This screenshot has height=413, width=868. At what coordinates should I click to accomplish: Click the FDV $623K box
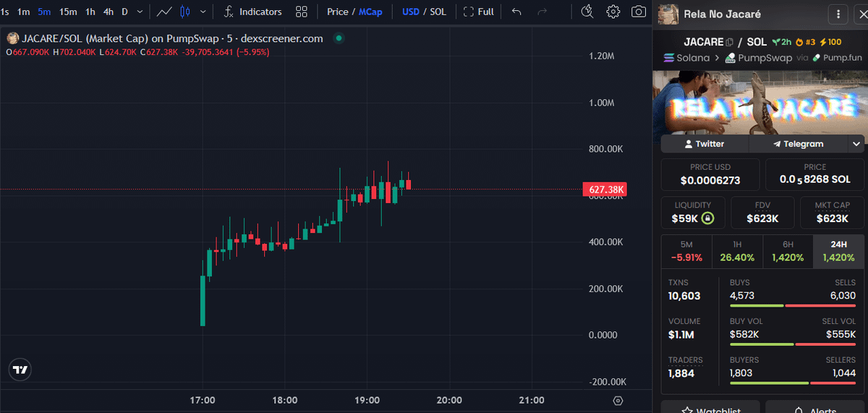[x=762, y=213]
